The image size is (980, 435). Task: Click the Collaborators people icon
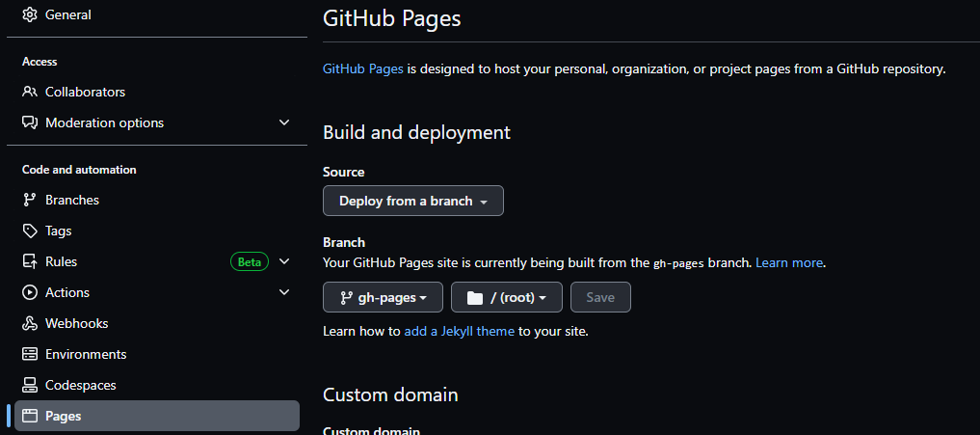click(x=29, y=92)
